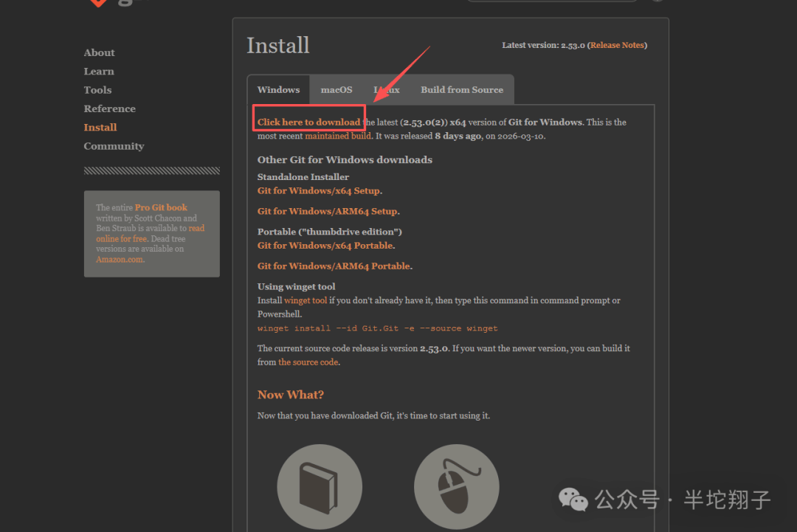This screenshot has width=797, height=532.
Task: Switch to the Linux tab
Action: [x=386, y=90]
